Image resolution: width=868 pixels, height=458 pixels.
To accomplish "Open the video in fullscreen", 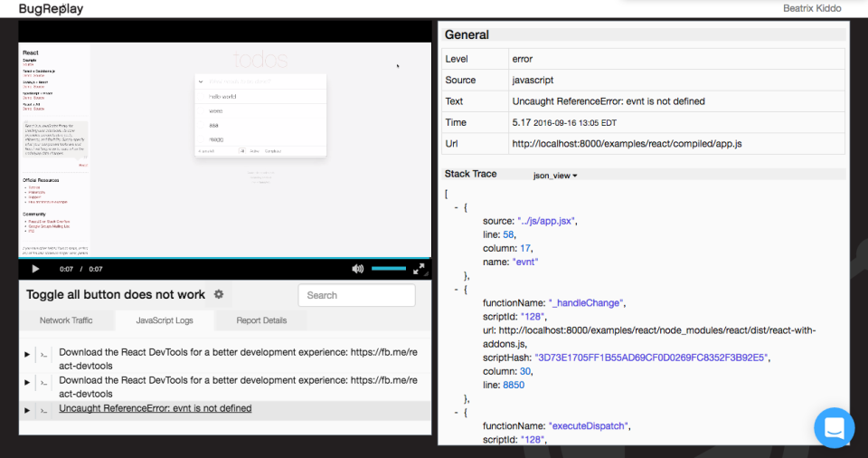I will [419, 269].
